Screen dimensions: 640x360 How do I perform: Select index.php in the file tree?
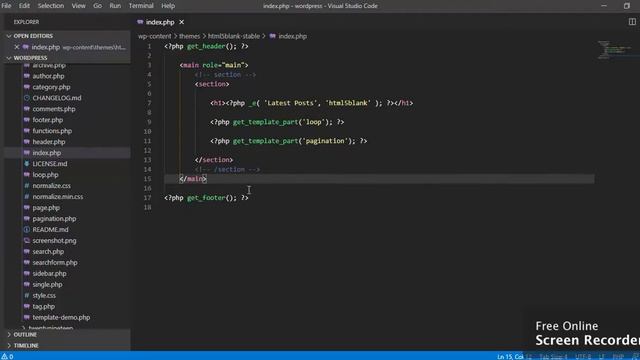[x=47, y=153]
